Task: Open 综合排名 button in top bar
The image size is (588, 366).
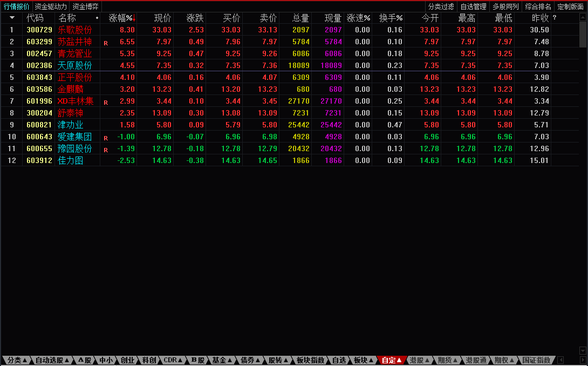Action: pos(538,6)
